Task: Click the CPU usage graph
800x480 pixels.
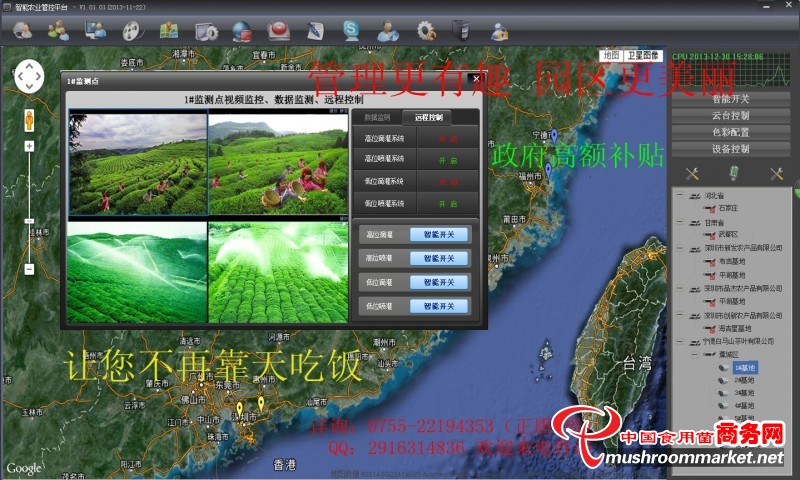Action: [731, 71]
